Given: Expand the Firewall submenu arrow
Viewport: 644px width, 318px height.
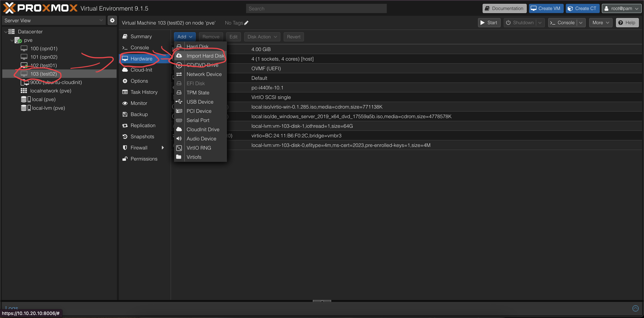Looking at the screenshot, I should point(163,148).
